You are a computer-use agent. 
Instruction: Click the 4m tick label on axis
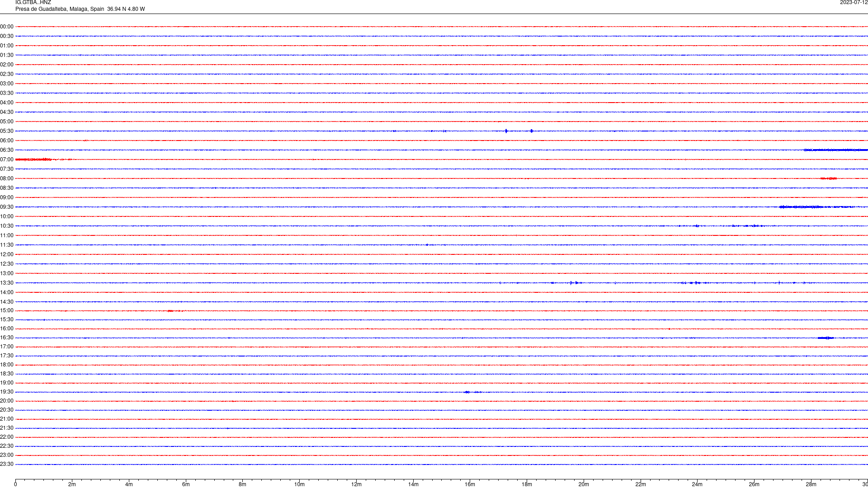point(129,484)
